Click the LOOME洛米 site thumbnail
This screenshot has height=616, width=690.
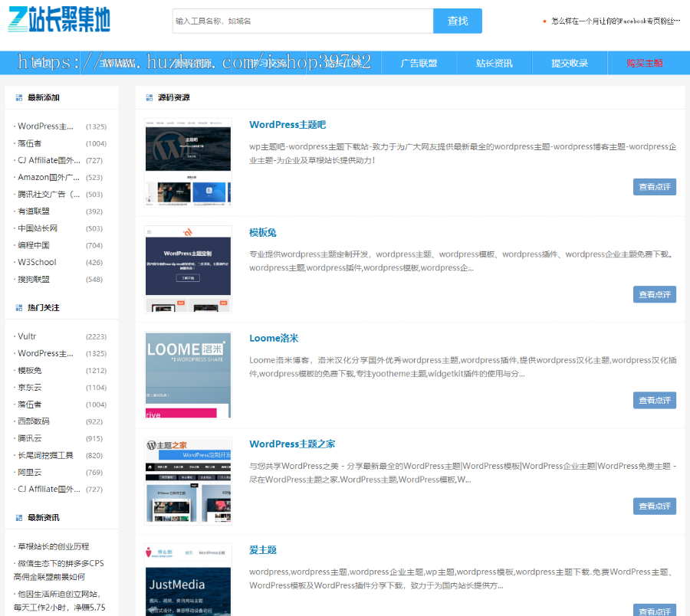pos(188,375)
